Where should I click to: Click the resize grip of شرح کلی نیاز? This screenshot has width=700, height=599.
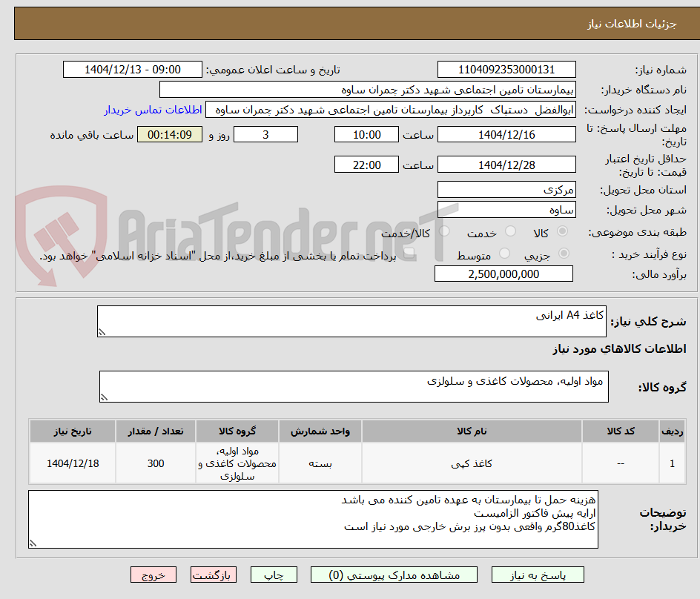click(x=102, y=333)
